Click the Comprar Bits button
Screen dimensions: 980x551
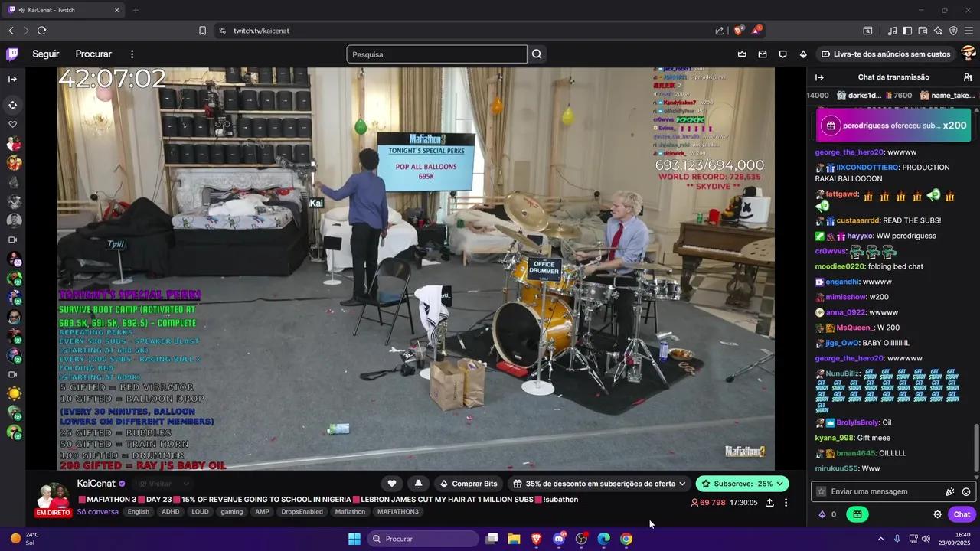click(x=468, y=484)
